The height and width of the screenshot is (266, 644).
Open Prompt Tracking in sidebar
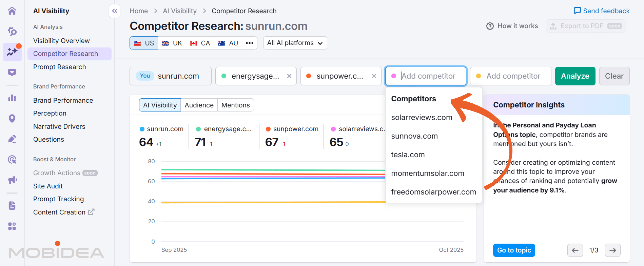59,199
